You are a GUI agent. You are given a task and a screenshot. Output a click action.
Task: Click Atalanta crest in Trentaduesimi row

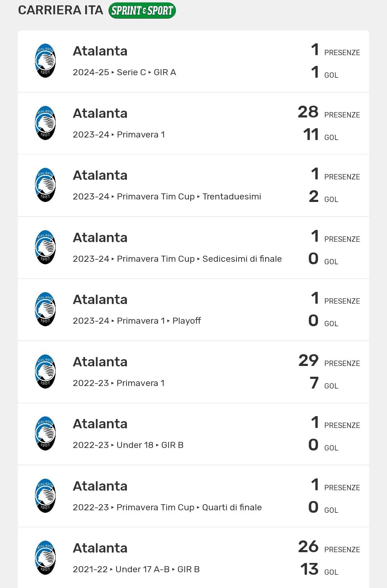[45, 185]
